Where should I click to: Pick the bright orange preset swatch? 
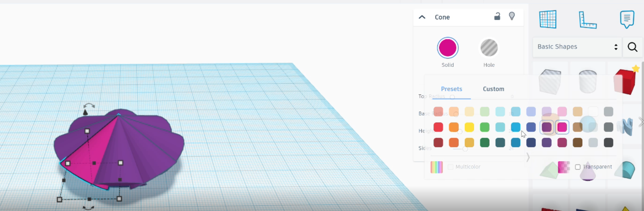click(x=454, y=127)
